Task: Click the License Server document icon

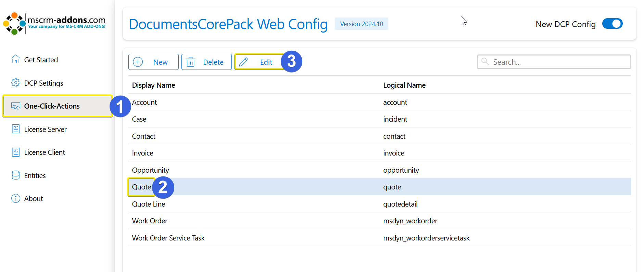Action: (x=16, y=129)
